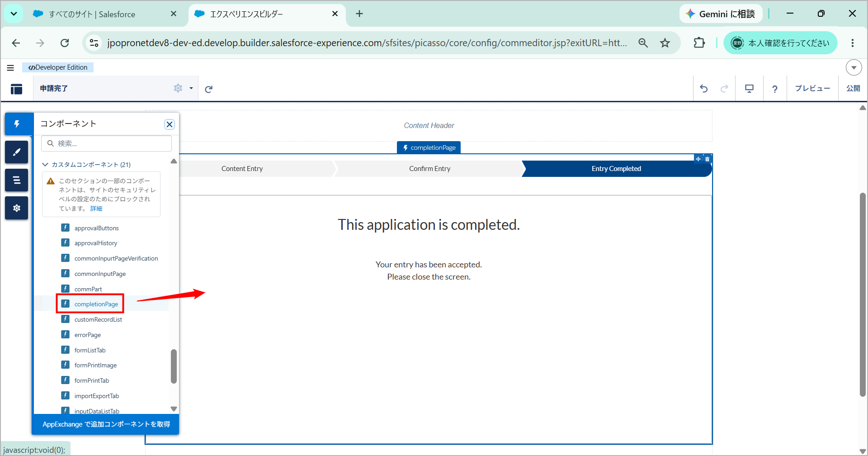Image resolution: width=868 pixels, height=456 pixels.
Task: Click the completionPage label tag on canvas
Action: tap(429, 147)
